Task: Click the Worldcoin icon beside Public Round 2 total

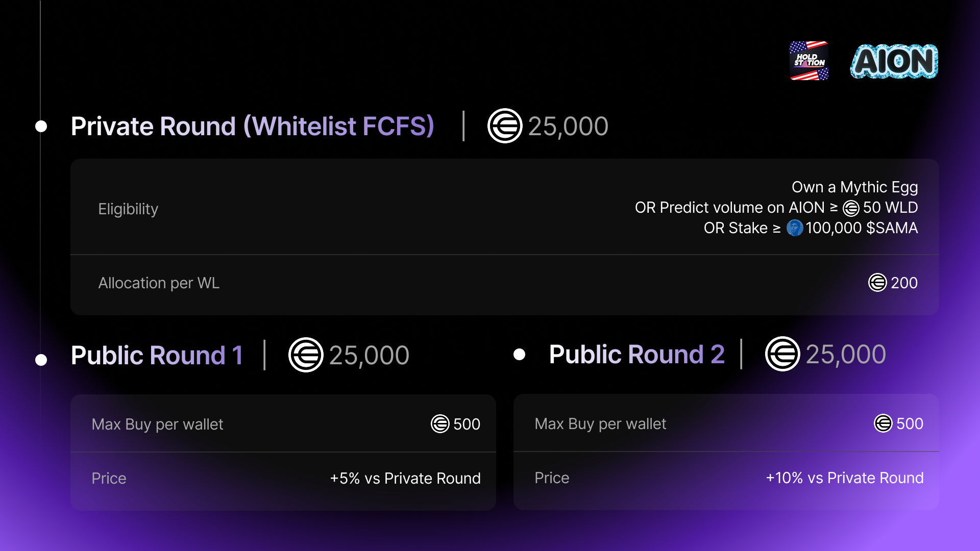Action: tap(782, 354)
